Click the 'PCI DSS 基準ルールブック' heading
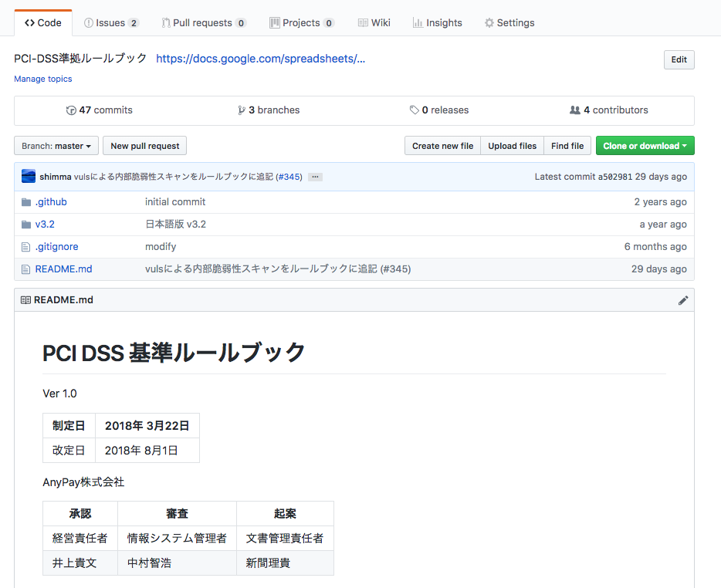Screen dimensions: 721x588 (x=174, y=353)
